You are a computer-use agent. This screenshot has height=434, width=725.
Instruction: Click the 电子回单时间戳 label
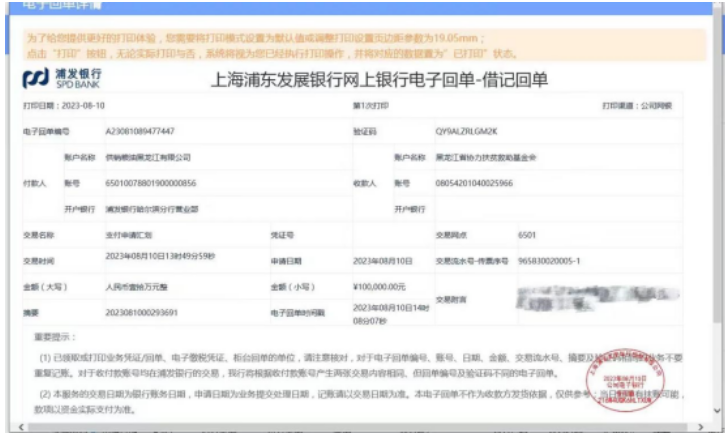(x=297, y=313)
